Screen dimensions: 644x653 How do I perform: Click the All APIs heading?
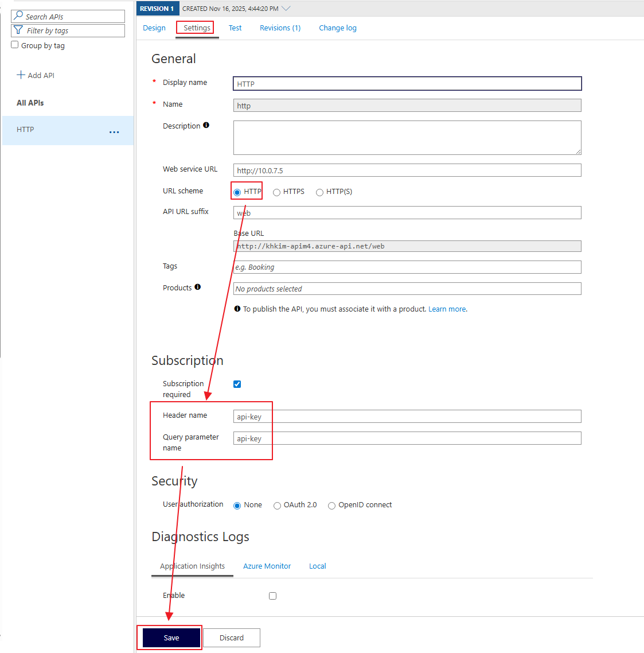pyautogui.click(x=30, y=103)
